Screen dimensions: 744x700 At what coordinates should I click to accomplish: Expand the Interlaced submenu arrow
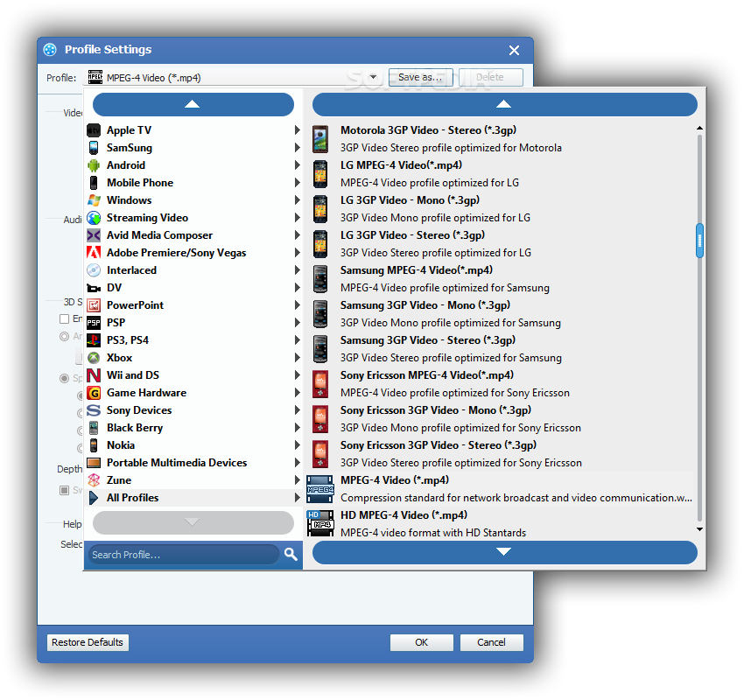(x=297, y=270)
